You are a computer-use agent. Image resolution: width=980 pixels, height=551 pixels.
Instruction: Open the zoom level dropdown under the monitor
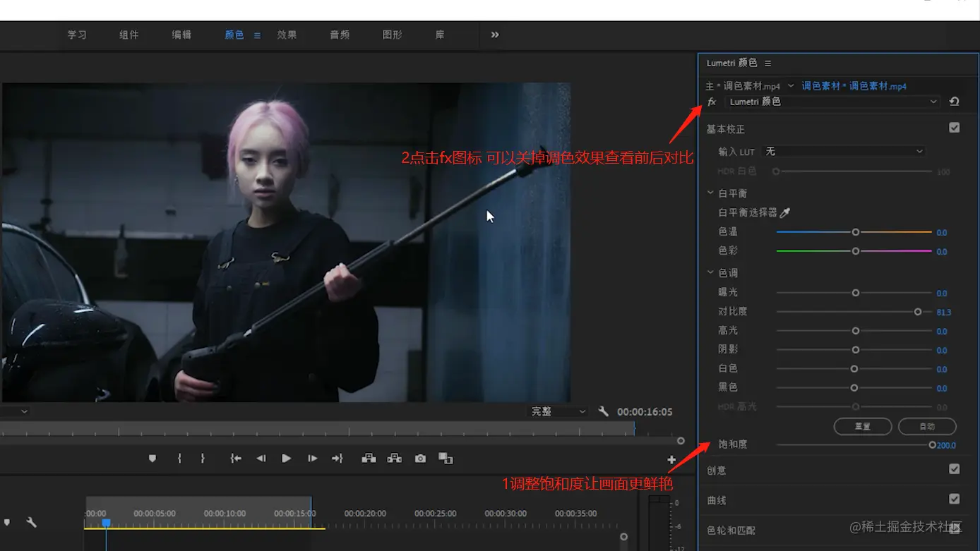(x=24, y=411)
